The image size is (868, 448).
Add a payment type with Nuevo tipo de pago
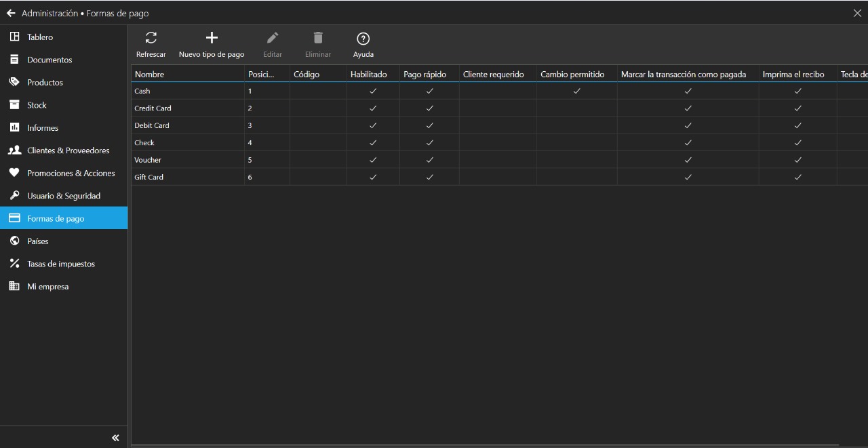(x=212, y=45)
